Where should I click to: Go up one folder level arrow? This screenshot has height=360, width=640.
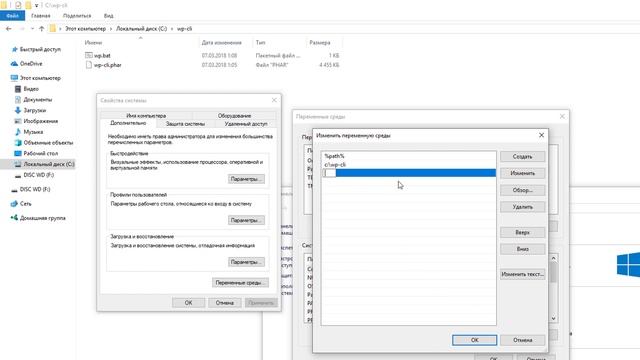[41, 29]
